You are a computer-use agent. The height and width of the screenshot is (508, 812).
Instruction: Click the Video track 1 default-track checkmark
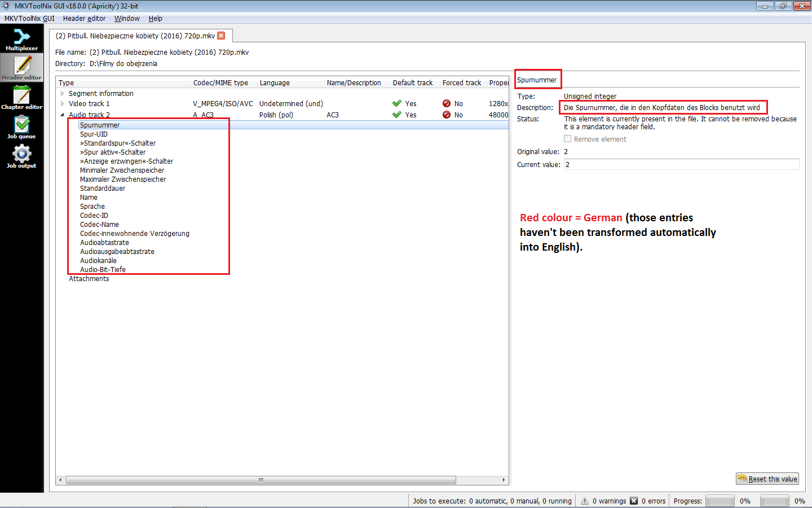[397, 103]
